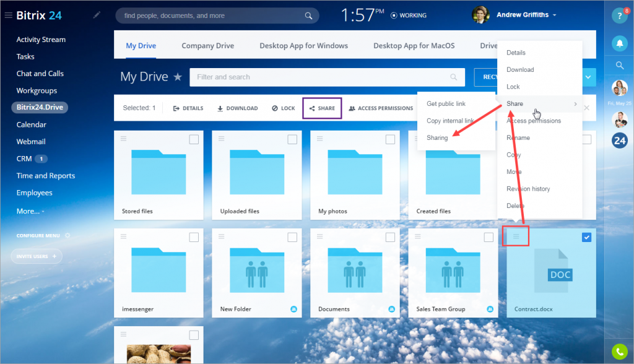Open the action menu icon on Documents folder

(319, 236)
